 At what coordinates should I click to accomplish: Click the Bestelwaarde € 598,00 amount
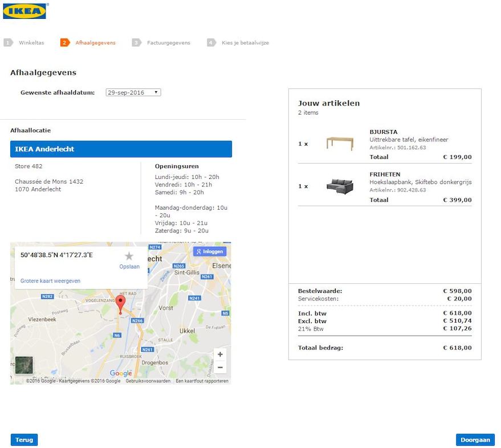click(x=457, y=291)
